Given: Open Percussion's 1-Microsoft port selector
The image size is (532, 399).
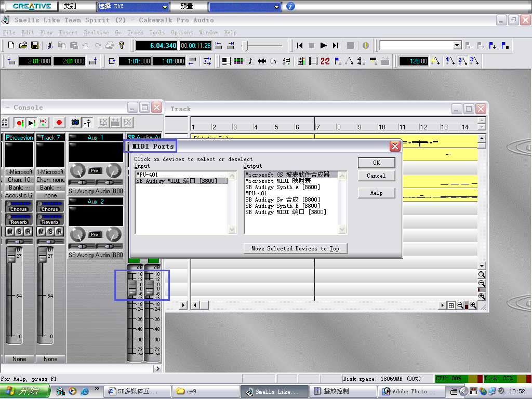Looking at the screenshot, I should pos(19,171).
